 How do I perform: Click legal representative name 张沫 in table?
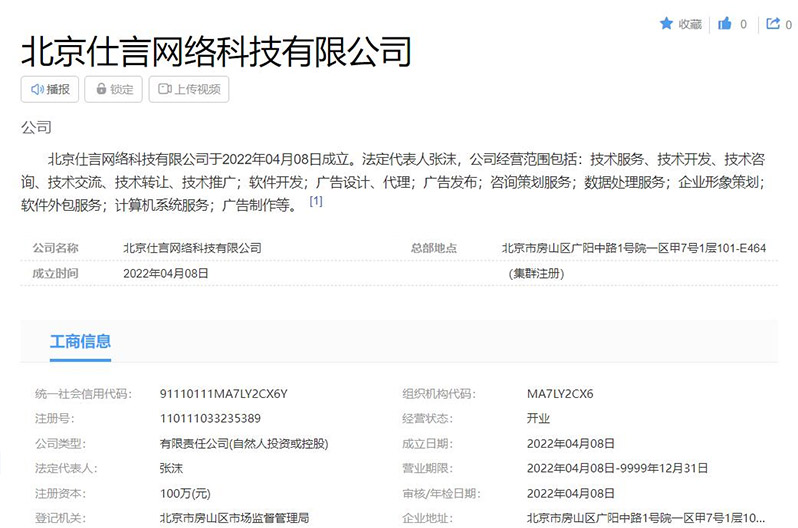172,468
